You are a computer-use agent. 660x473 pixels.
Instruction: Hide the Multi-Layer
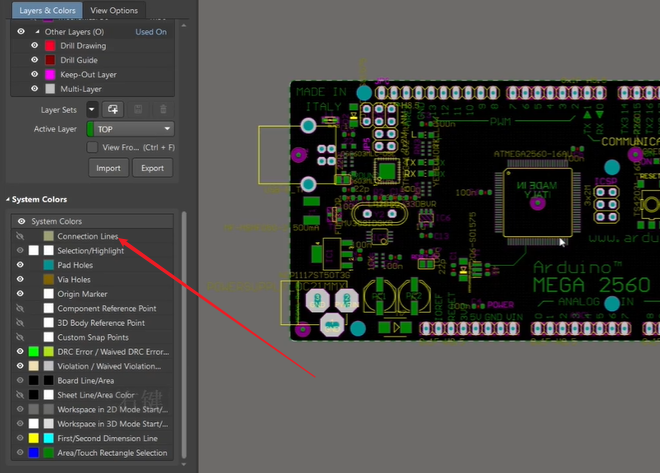coord(35,88)
